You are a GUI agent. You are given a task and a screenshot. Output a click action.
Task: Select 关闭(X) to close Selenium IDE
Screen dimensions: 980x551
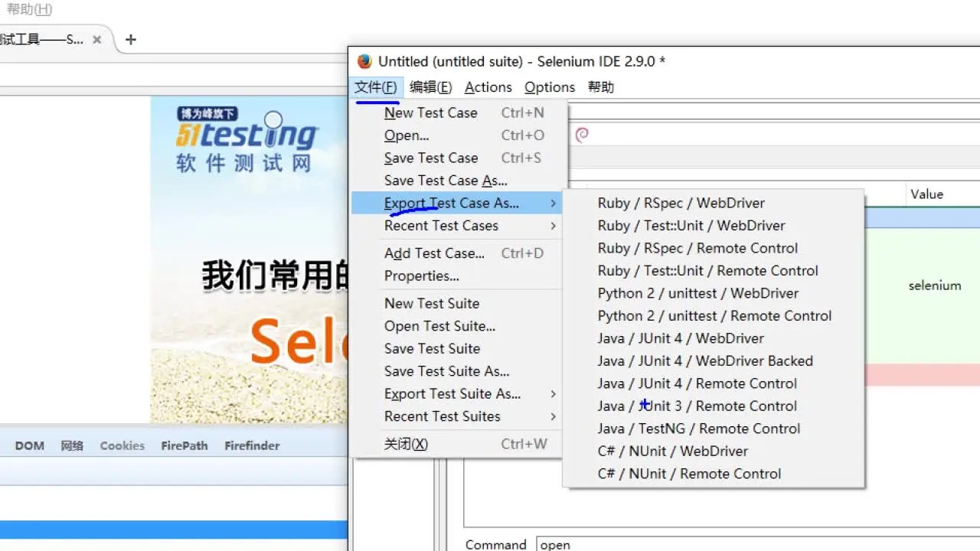click(458, 444)
